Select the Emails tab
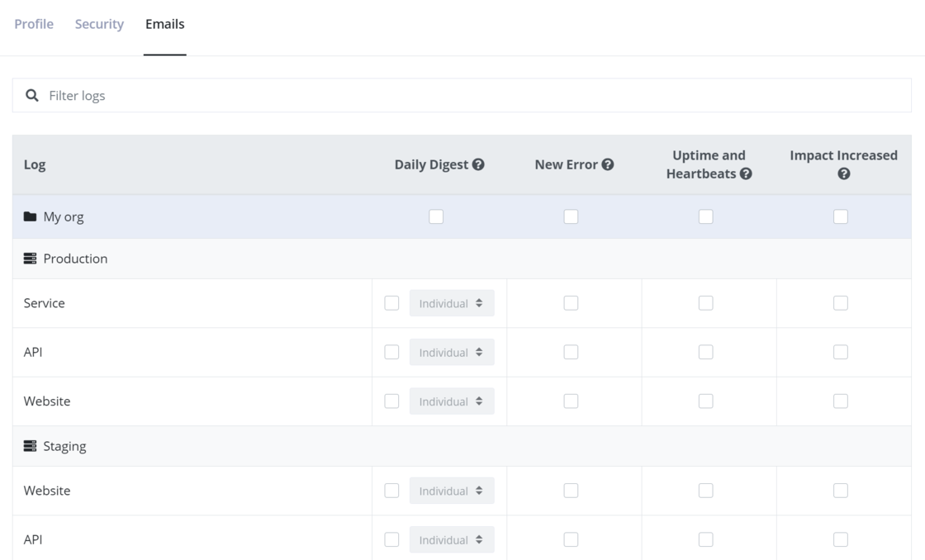925x560 pixels. 164,24
